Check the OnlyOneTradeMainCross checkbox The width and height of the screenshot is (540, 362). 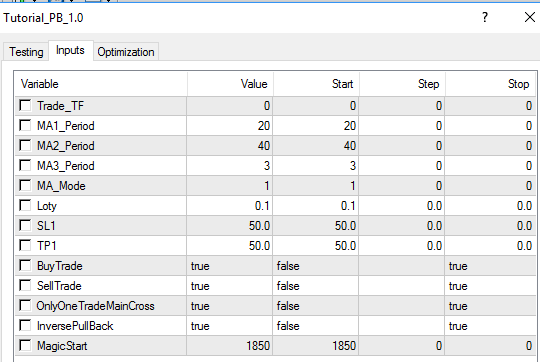tap(25, 305)
